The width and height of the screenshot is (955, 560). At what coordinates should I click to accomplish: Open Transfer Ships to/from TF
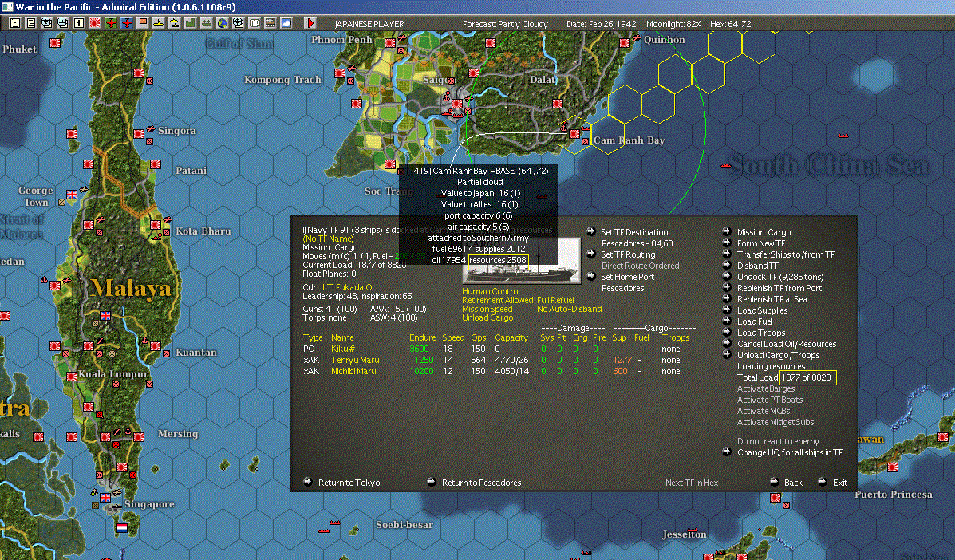[x=786, y=254]
